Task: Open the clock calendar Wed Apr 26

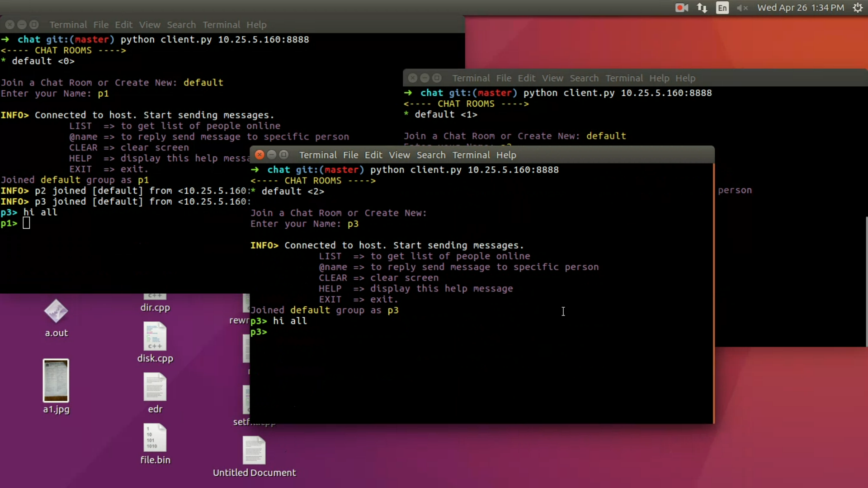Action: (x=801, y=8)
